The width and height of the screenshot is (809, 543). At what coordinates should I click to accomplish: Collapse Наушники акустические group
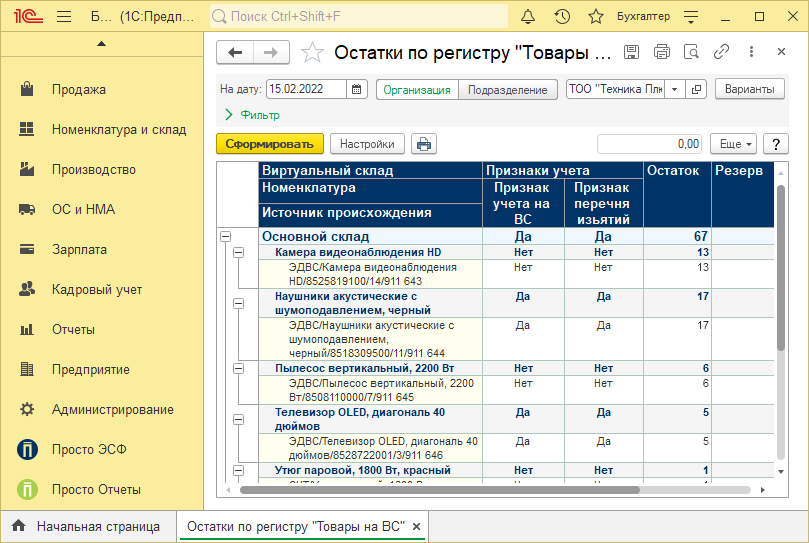tap(238, 304)
